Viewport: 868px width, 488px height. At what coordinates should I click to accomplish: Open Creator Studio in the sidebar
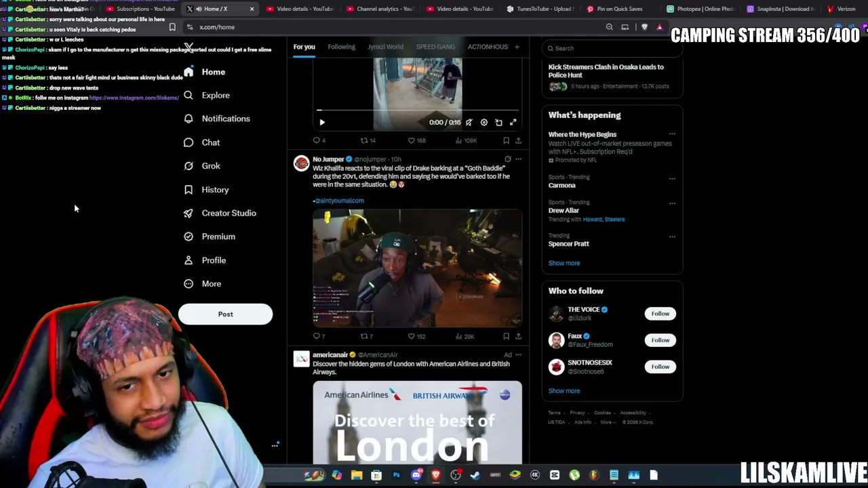click(x=220, y=213)
